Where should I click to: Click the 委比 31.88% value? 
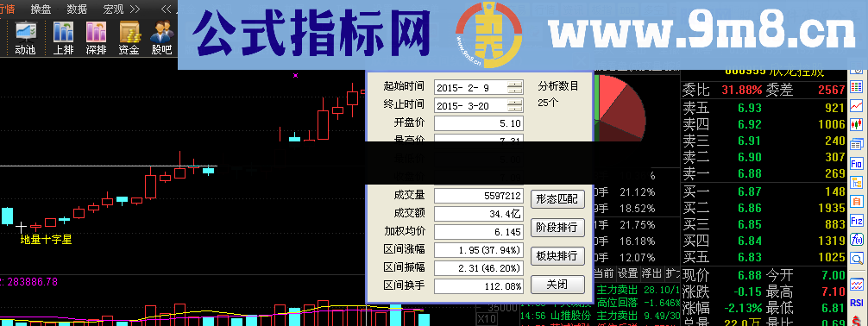pos(741,91)
